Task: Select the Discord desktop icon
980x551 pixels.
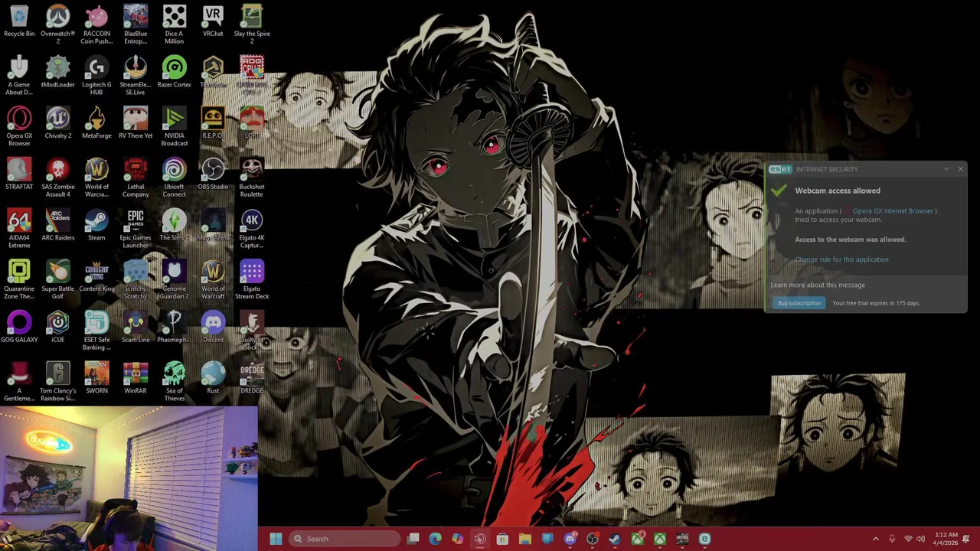Action: (x=213, y=327)
